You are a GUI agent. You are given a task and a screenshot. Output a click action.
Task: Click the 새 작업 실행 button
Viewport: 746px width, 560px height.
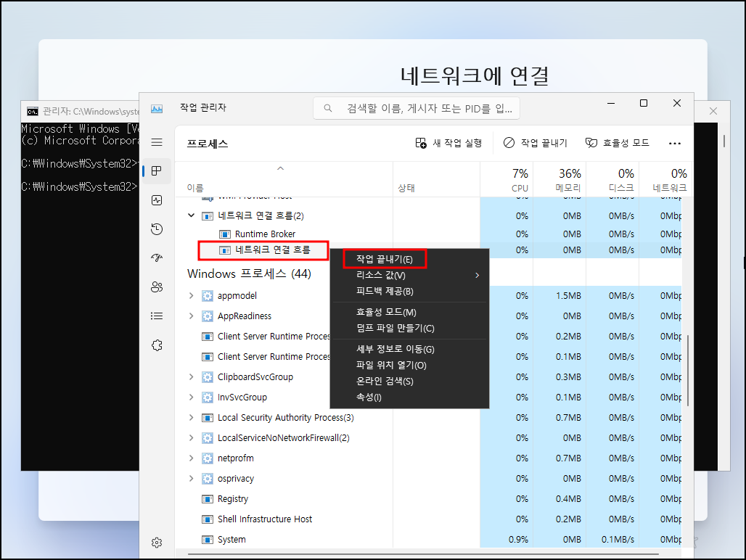[448, 143]
